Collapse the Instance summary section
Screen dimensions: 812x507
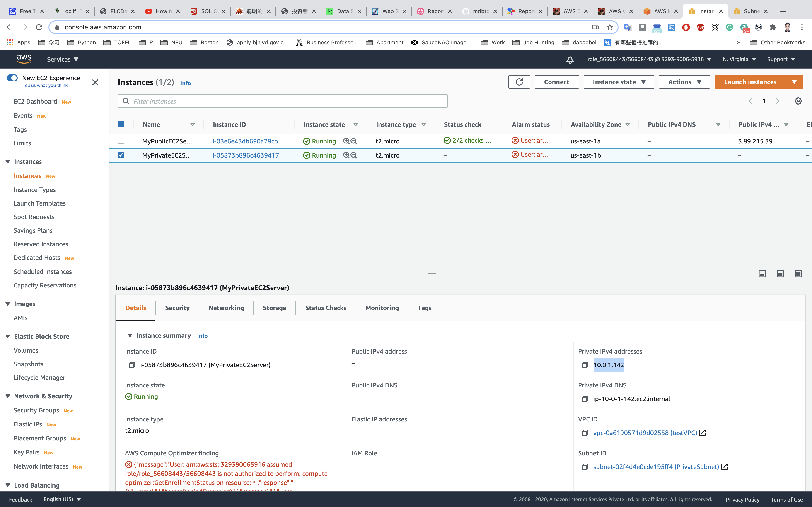[130, 335]
